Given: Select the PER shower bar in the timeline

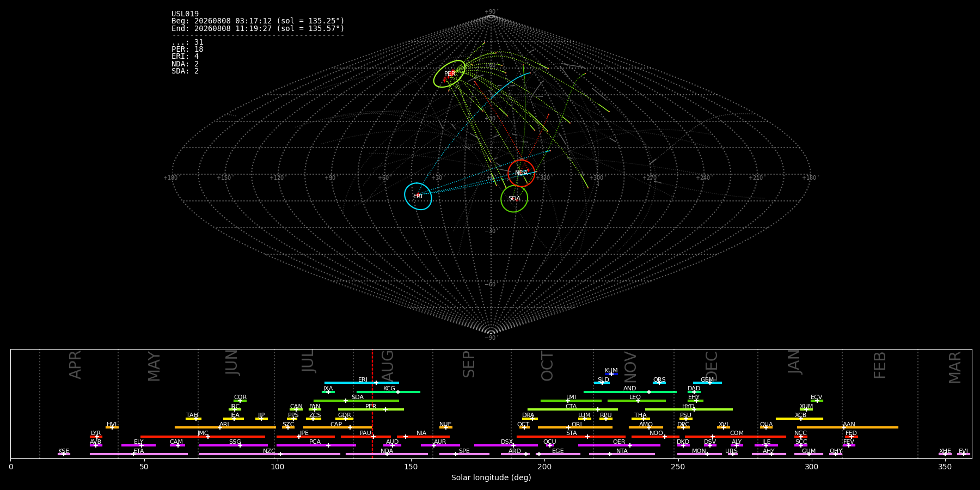Looking at the screenshot, I should click(x=371, y=409).
